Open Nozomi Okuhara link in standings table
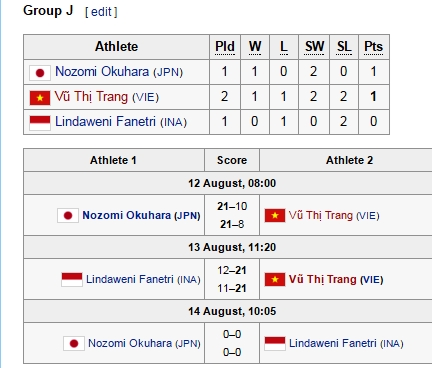This screenshot has height=368, width=432. (102, 72)
